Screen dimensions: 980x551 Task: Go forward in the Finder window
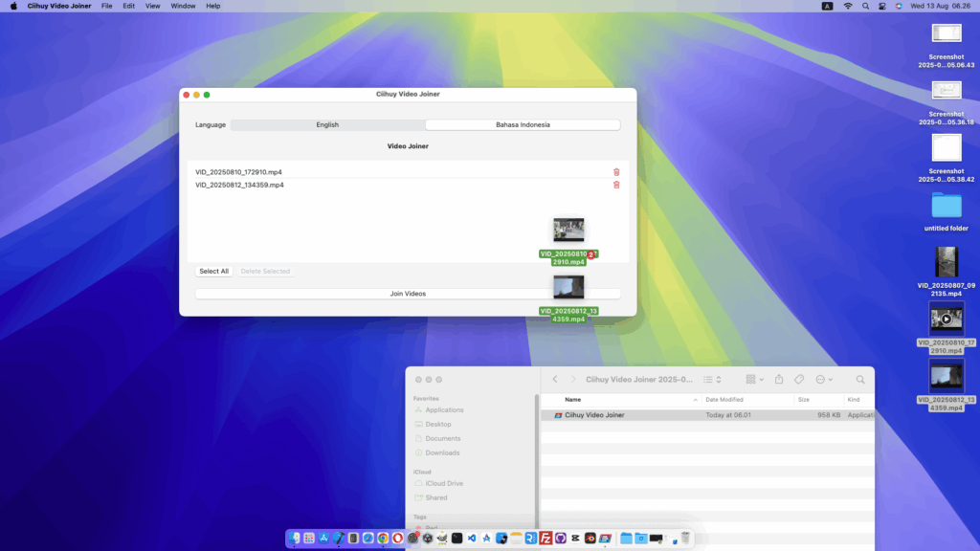573,379
